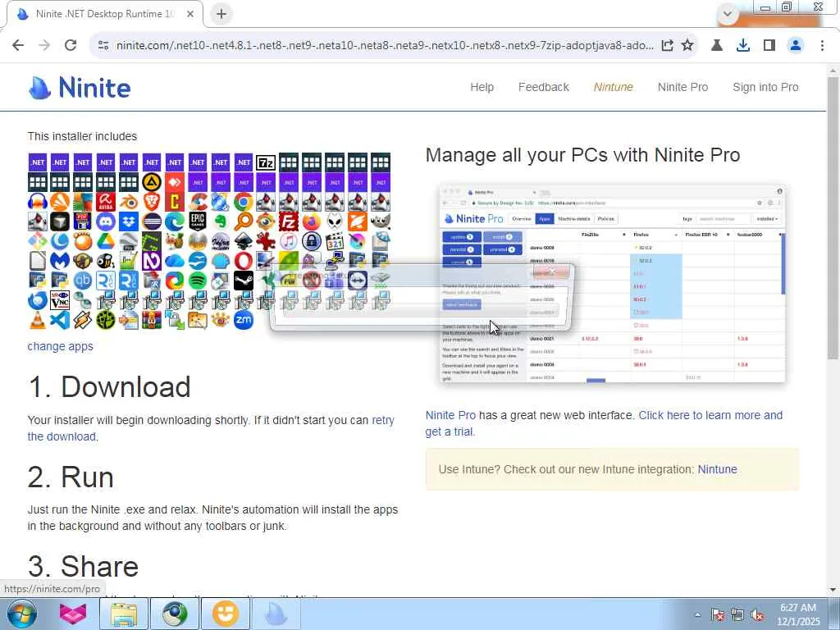The height and width of the screenshot is (630, 840).
Task: Click the page vertical scrollbar
Action: pyautogui.click(x=833, y=218)
